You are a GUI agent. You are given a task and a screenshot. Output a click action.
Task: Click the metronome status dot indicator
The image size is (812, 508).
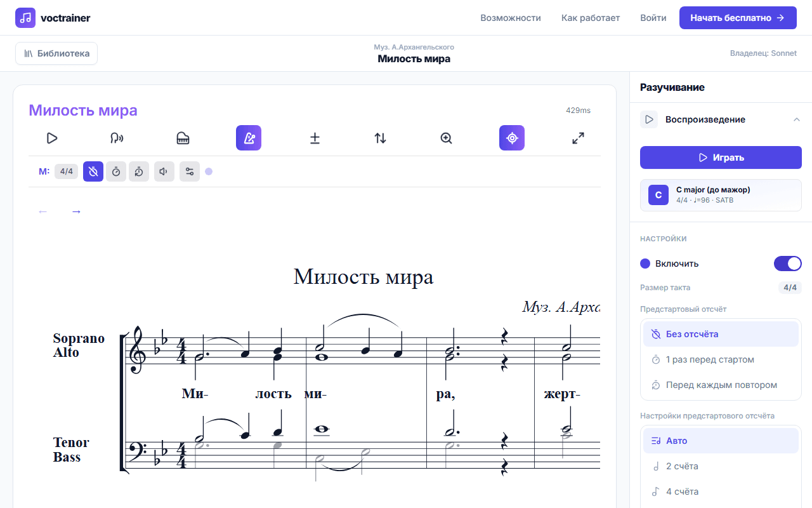point(209,171)
